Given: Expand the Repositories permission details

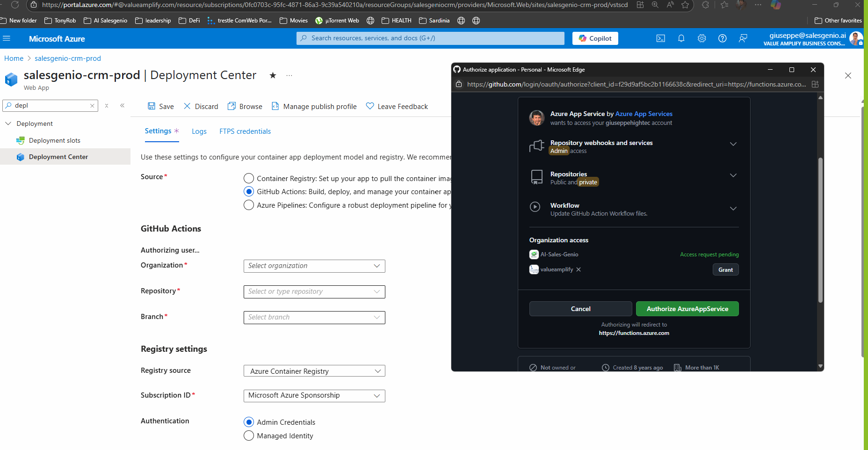Looking at the screenshot, I should click(733, 175).
